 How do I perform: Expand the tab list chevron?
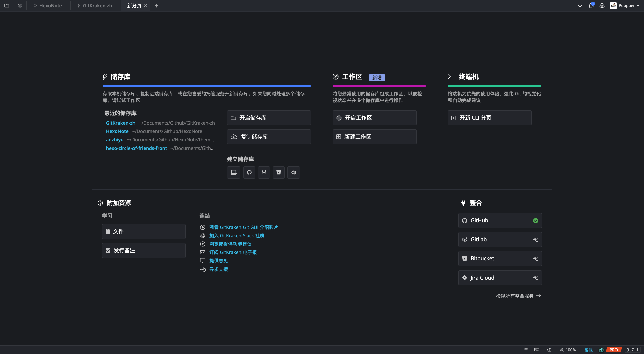click(580, 6)
